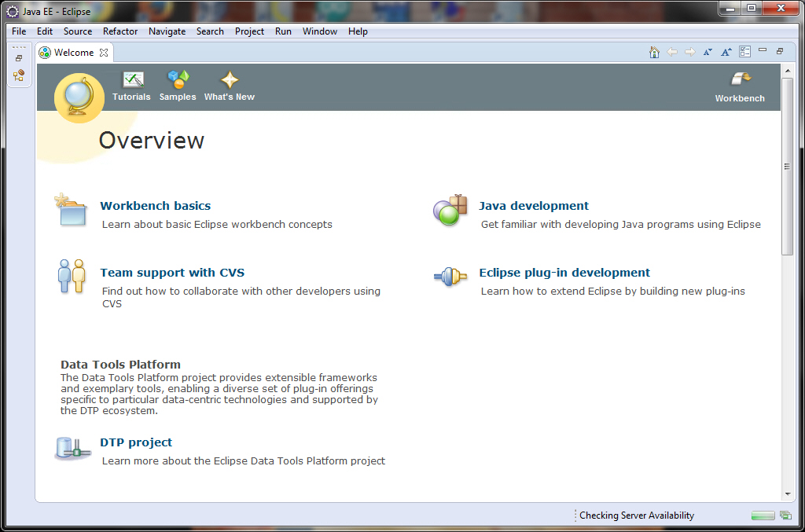
Task: Click the Overview heading text
Action: [152, 141]
